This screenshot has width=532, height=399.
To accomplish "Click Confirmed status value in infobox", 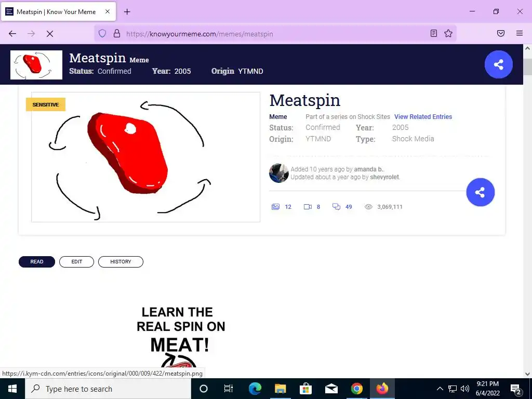I will point(323,127).
